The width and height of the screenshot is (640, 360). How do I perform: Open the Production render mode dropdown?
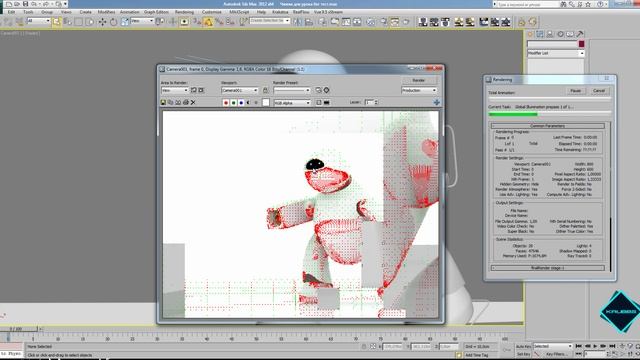(x=419, y=90)
